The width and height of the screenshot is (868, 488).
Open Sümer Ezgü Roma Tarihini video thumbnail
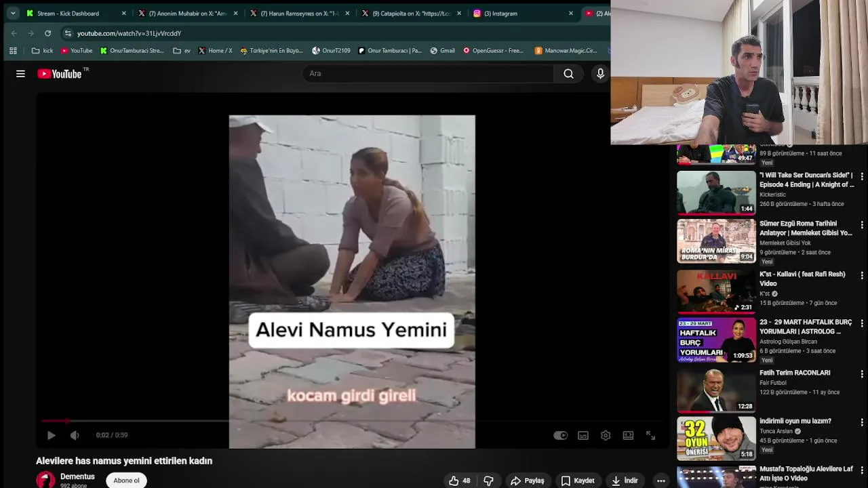click(716, 241)
